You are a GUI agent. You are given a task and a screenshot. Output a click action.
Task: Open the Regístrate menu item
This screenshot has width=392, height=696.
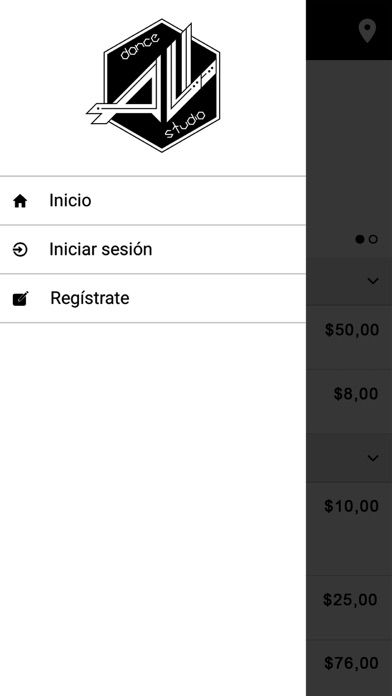click(x=153, y=298)
